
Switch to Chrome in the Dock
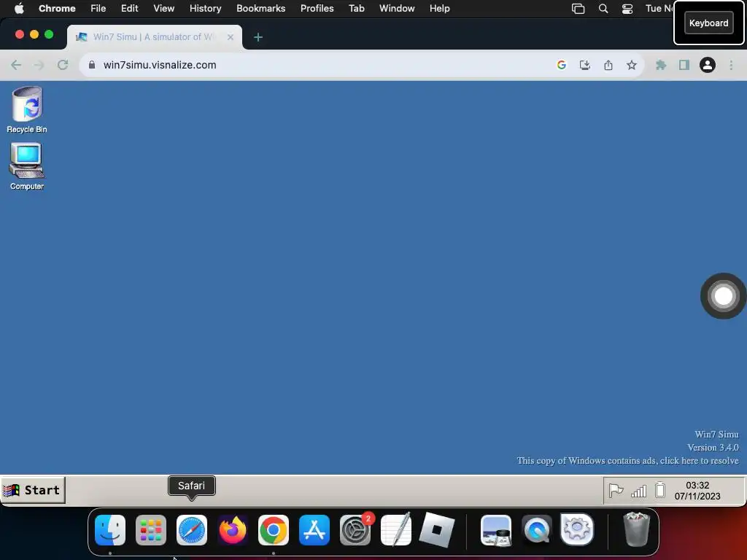pos(274,530)
